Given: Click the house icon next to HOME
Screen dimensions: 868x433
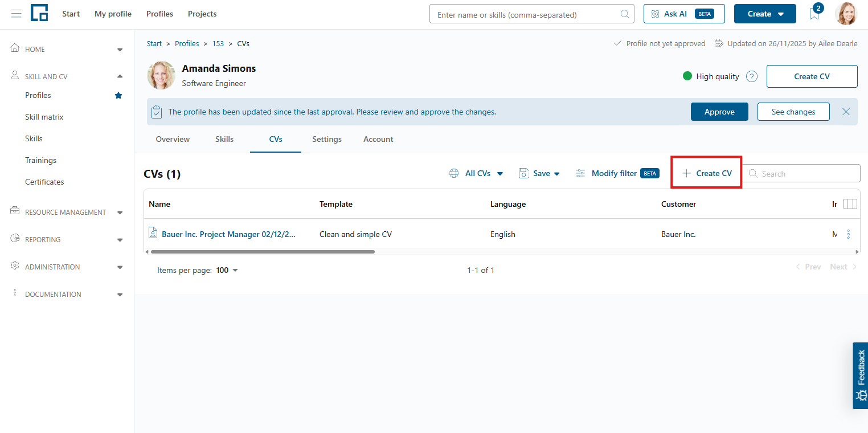Looking at the screenshot, I should 15,48.
